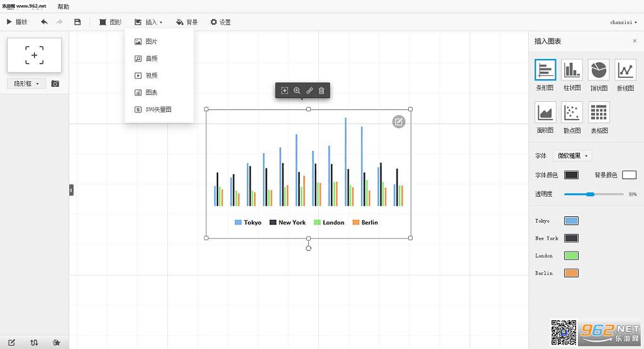This screenshot has height=349, width=644.
Task: Undo the last action
Action: [x=45, y=22]
